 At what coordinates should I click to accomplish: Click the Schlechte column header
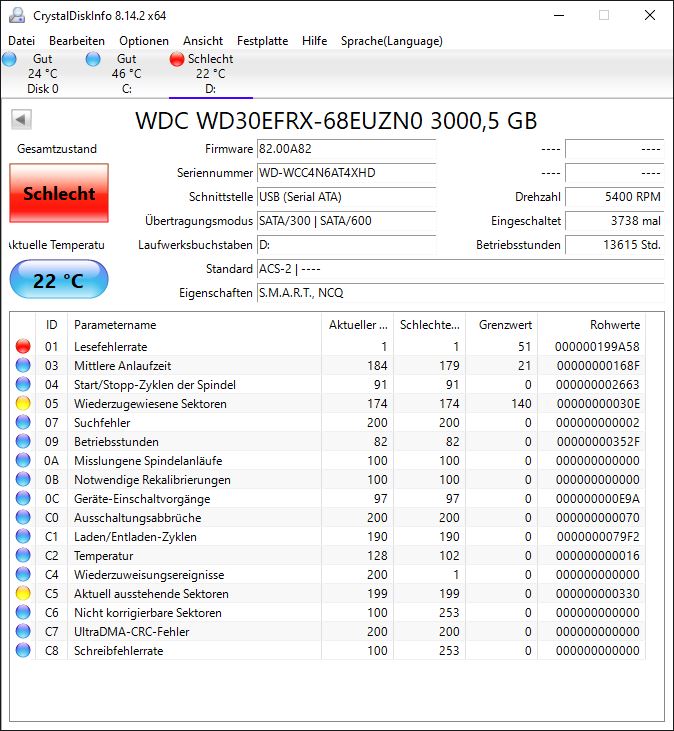[429, 325]
